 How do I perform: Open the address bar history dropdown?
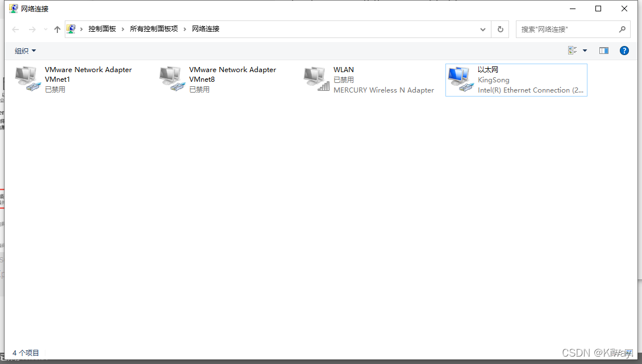(x=483, y=30)
